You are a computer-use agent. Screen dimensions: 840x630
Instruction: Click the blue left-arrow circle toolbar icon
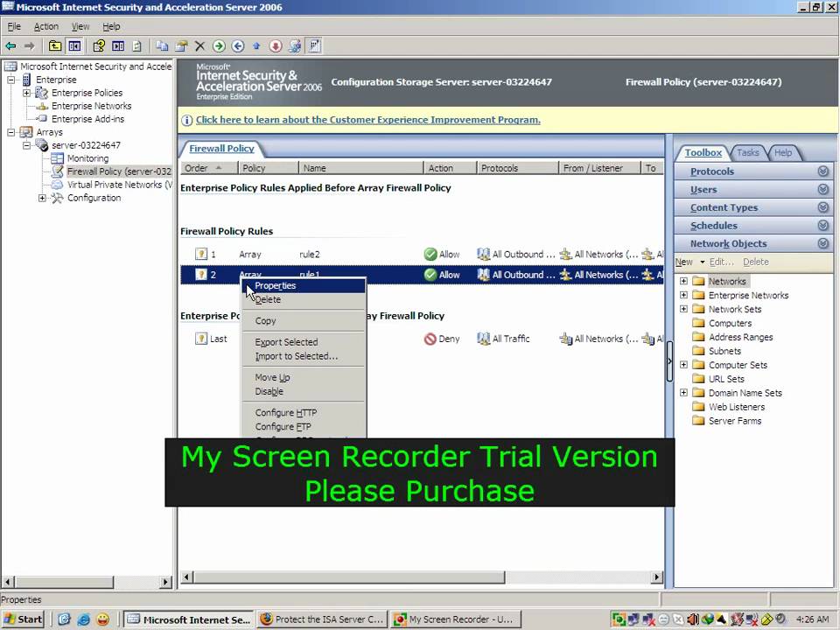click(x=238, y=46)
